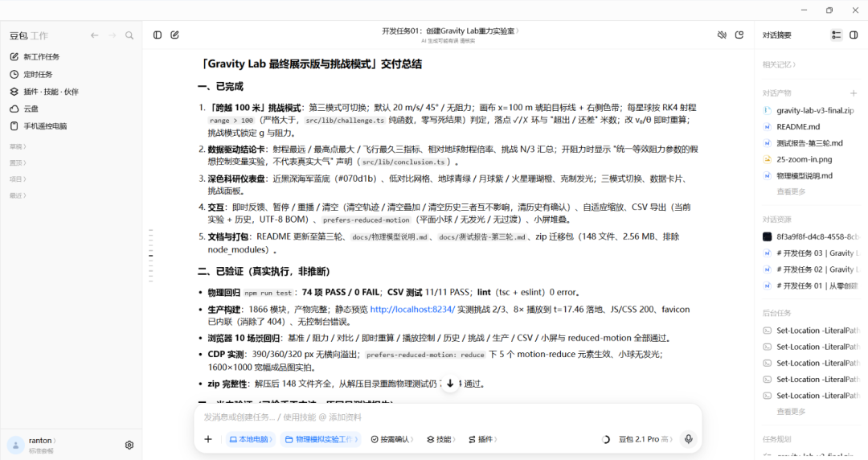Screen dimensions: 868x460
Task: Expand 相关记忆 section
Action: (x=779, y=65)
